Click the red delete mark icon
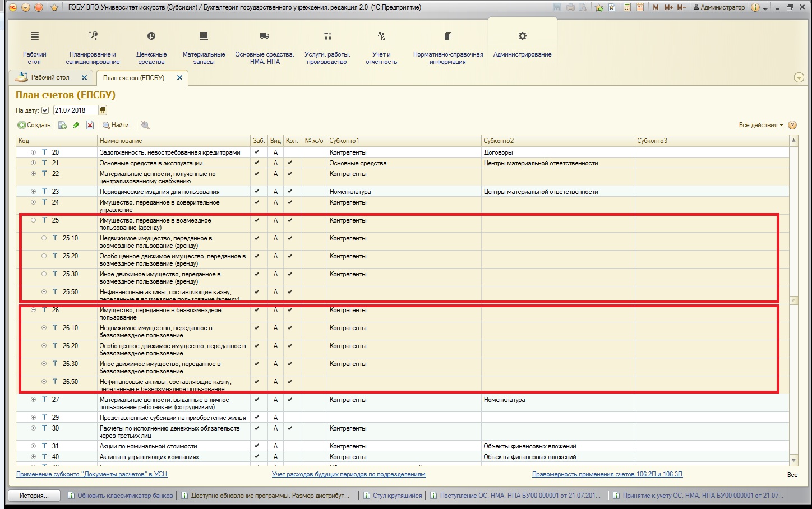The image size is (812, 509). [x=90, y=126]
